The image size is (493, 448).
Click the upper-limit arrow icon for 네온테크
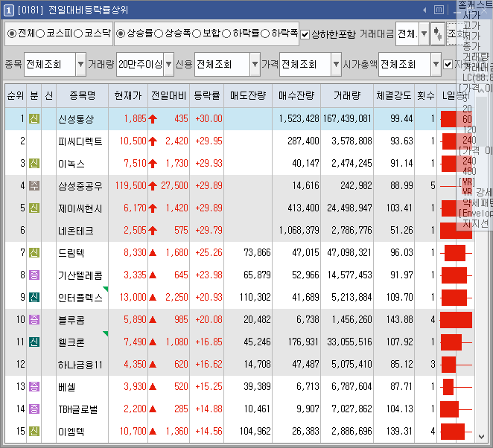pos(153,231)
